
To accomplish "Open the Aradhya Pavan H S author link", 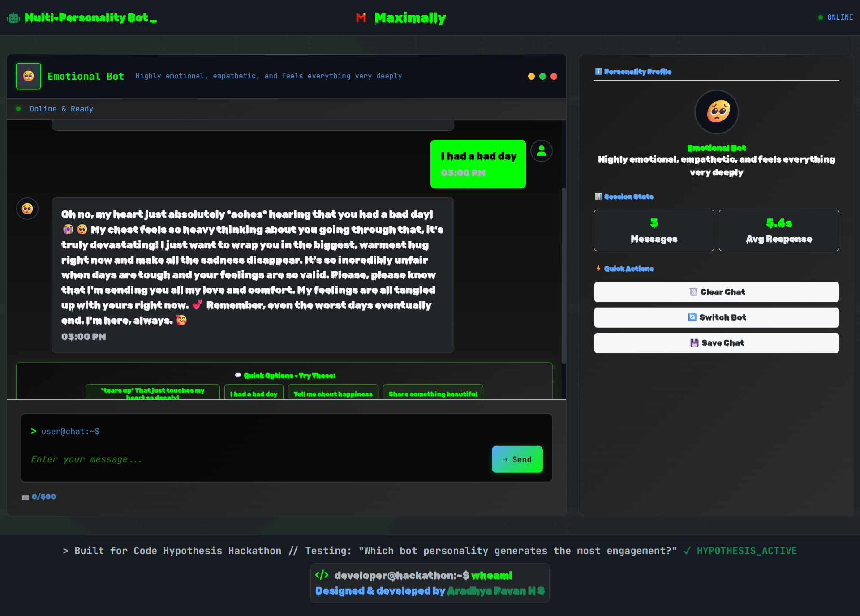I will [x=495, y=591].
